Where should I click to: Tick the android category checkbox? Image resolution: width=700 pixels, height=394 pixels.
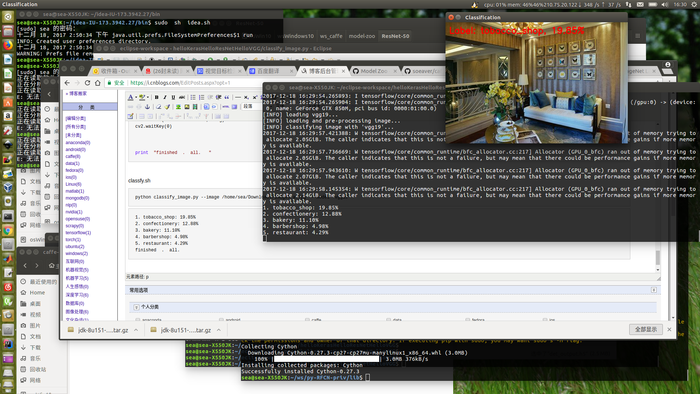pyautogui.click(x=221, y=320)
